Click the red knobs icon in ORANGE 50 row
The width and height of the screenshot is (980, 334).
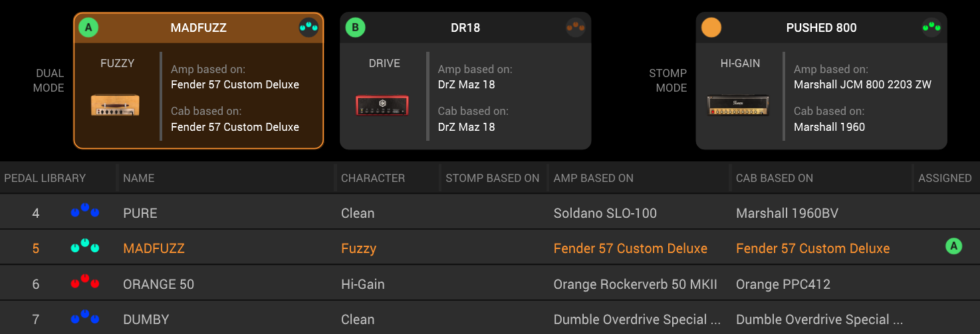point(84,284)
